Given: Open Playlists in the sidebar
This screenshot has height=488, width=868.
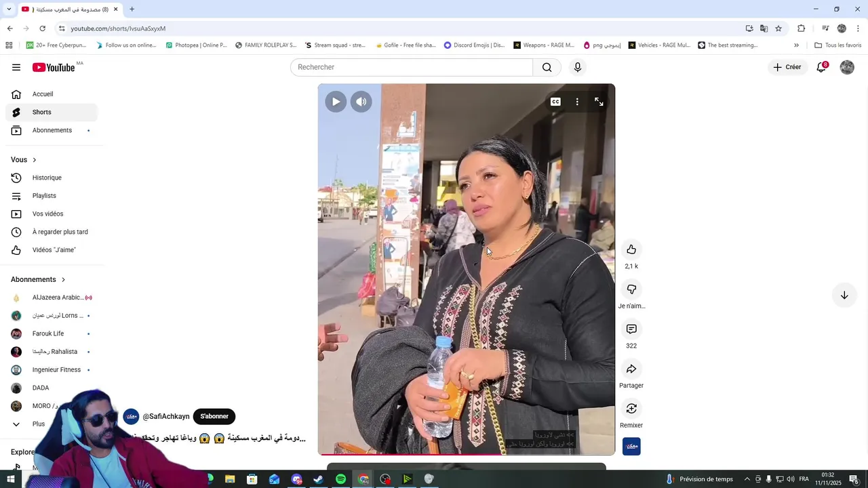Looking at the screenshot, I should (52, 196).
